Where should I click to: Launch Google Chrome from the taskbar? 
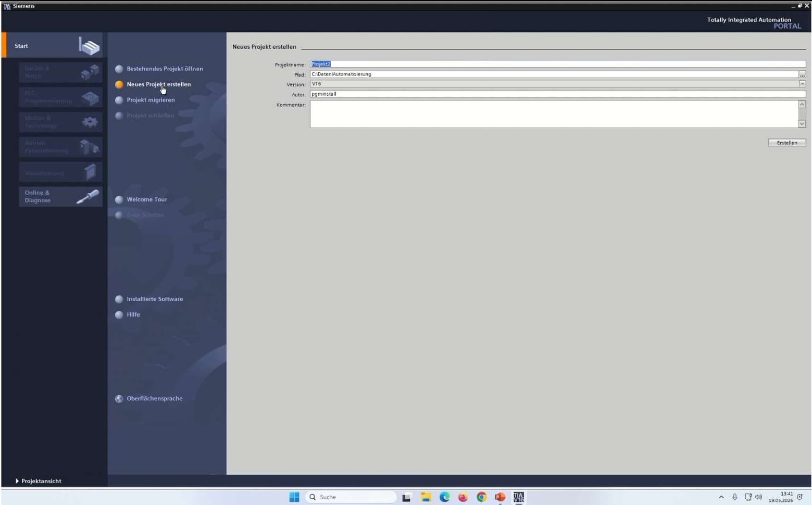(481, 497)
